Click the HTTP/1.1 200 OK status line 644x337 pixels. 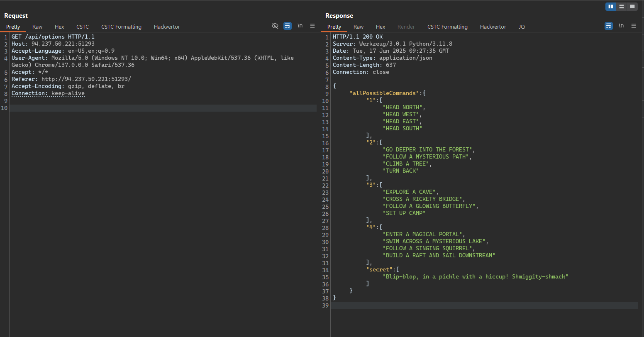(358, 37)
